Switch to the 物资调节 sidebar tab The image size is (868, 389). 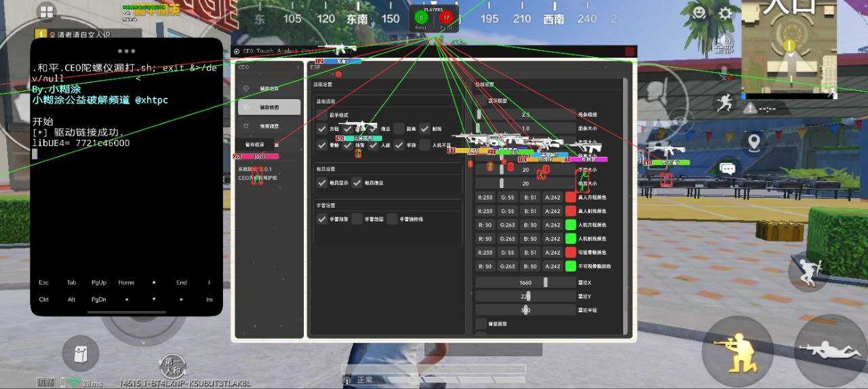point(269,126)
